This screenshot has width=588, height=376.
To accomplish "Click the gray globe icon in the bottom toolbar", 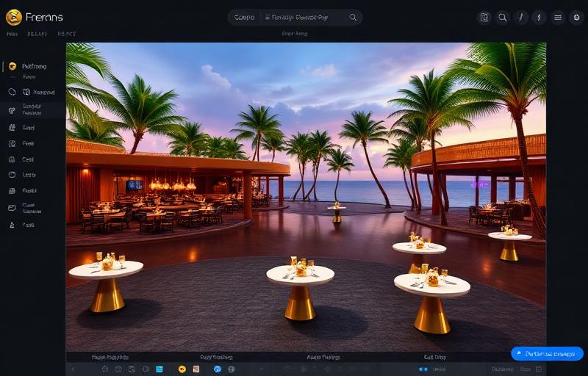I will (232, 369).
